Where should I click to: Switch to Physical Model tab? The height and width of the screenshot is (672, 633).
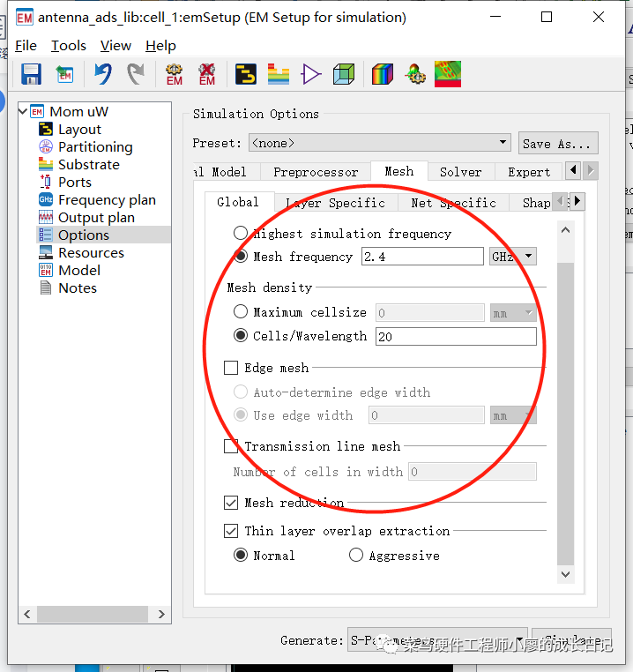pos(226,172)
